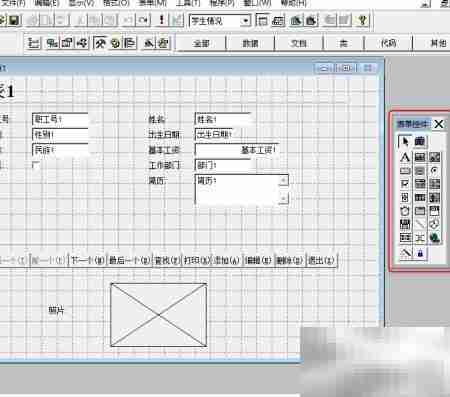Toggle the Builder Lock wand icon
Image resolution: width=450 pixels, height=397 pixels.
coord(405,253)
